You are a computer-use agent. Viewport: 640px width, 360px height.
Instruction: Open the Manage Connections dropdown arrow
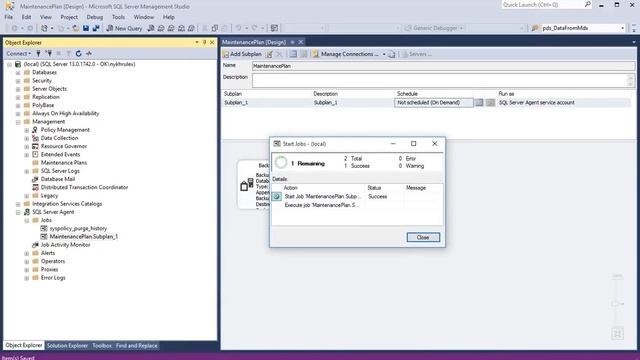click(x=384, y=54)
